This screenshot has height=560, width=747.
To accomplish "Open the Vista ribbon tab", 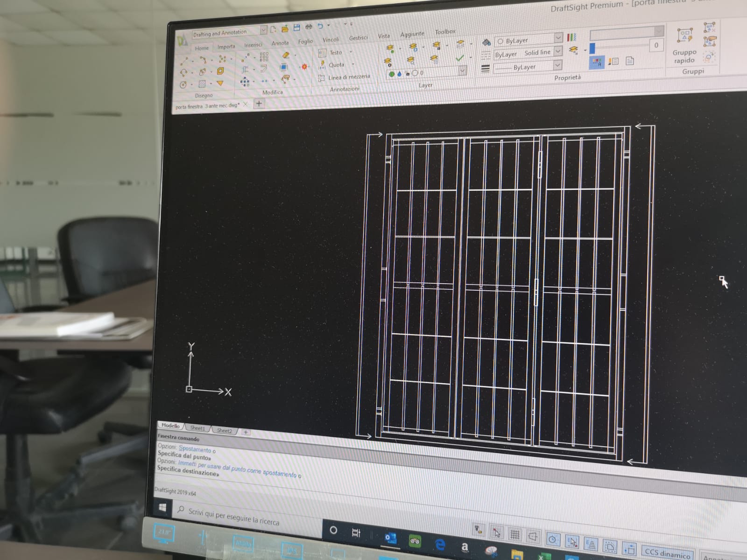I will [384, 36].
